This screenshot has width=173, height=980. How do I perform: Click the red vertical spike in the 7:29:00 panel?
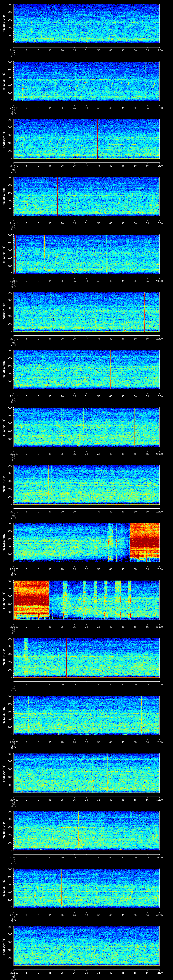[x=107, y=773]
